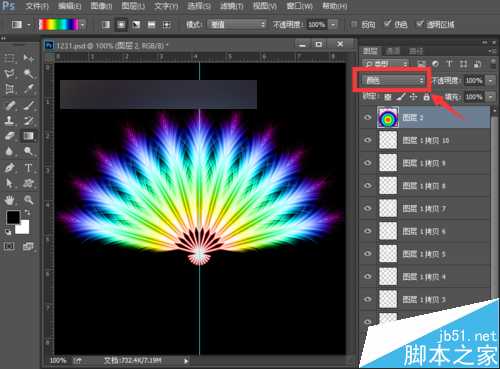The width and height of the screenshot is (500, 369).
Task: Click the lock all padlock icon
Action: 426,97
